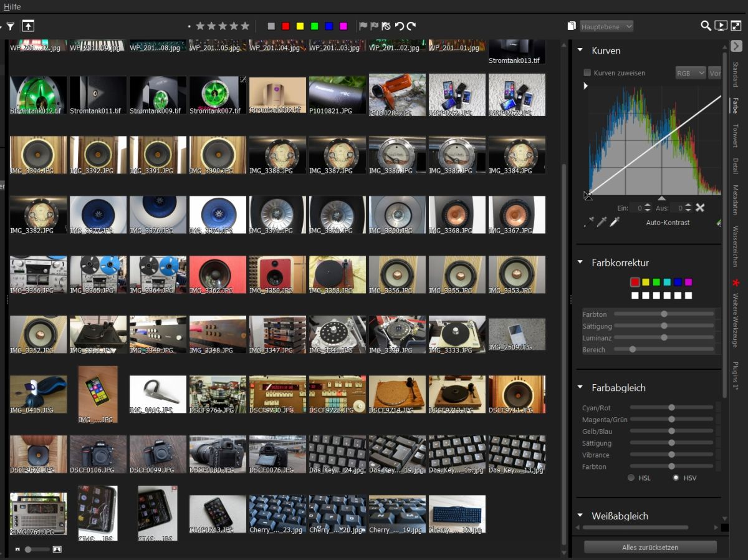Screen dimensions: 748x560
Task: Open the magnifier search tool
Action: pyautogui.click(x=706, y=26)
